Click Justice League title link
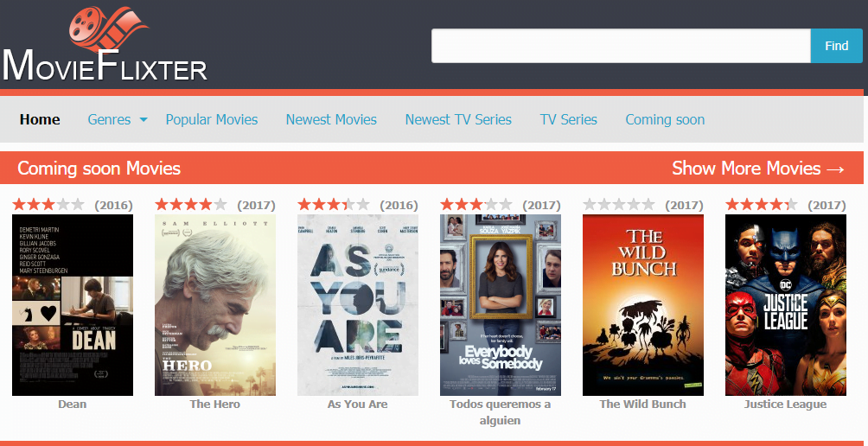 (x=786, y=404)
